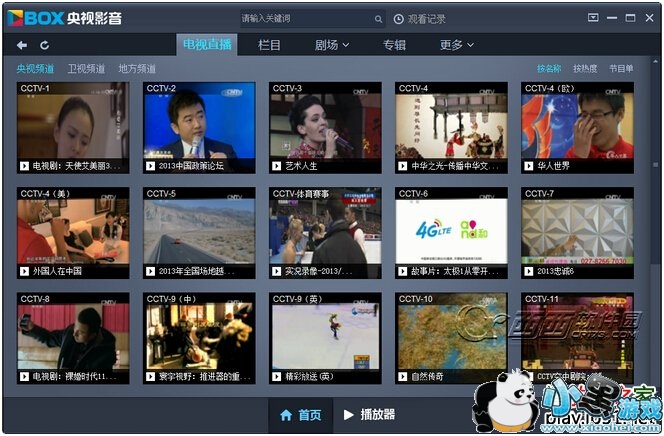Open the CCTV-4 (美) channel thumbnail
The height and width of the screenshot is (436, 664).
click(x=73, y=233)
